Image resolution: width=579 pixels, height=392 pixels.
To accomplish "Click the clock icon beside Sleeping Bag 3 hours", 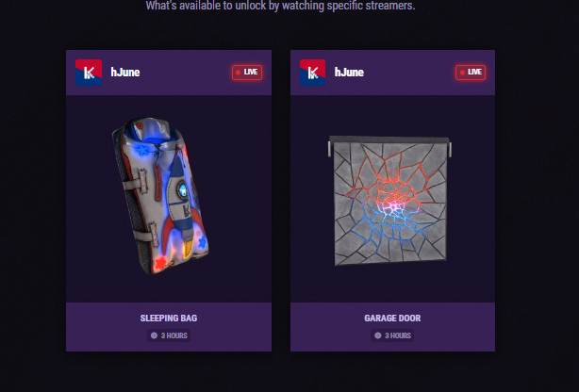I will [154, 335].
